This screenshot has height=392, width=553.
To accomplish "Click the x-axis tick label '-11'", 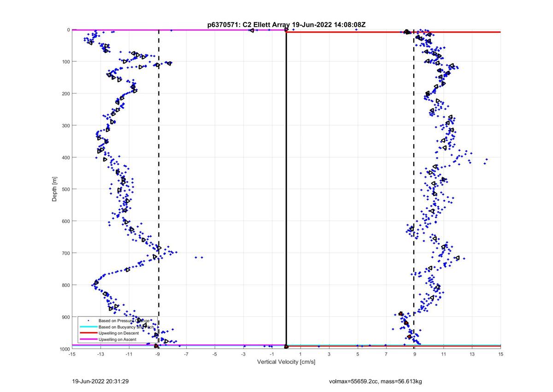I will (129, 354).
